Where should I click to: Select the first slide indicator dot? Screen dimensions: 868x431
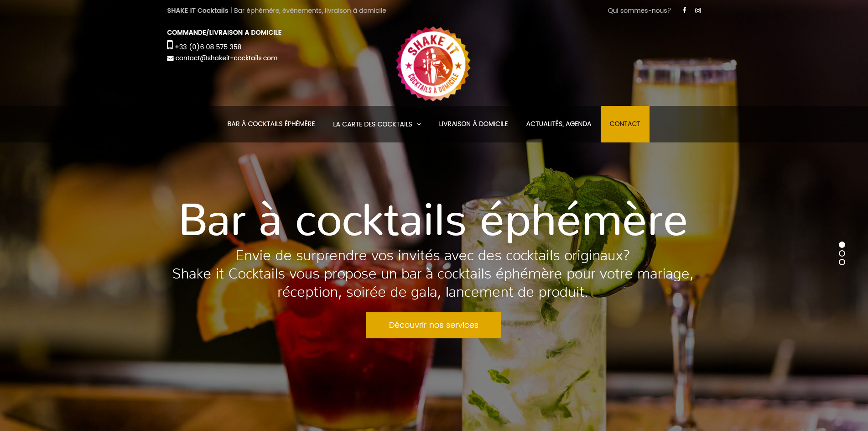[x=842, y=245]
